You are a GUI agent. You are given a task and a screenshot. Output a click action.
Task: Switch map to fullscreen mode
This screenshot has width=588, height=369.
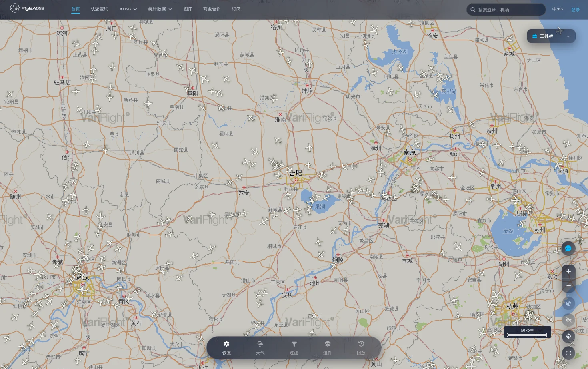tap(568, 353)
